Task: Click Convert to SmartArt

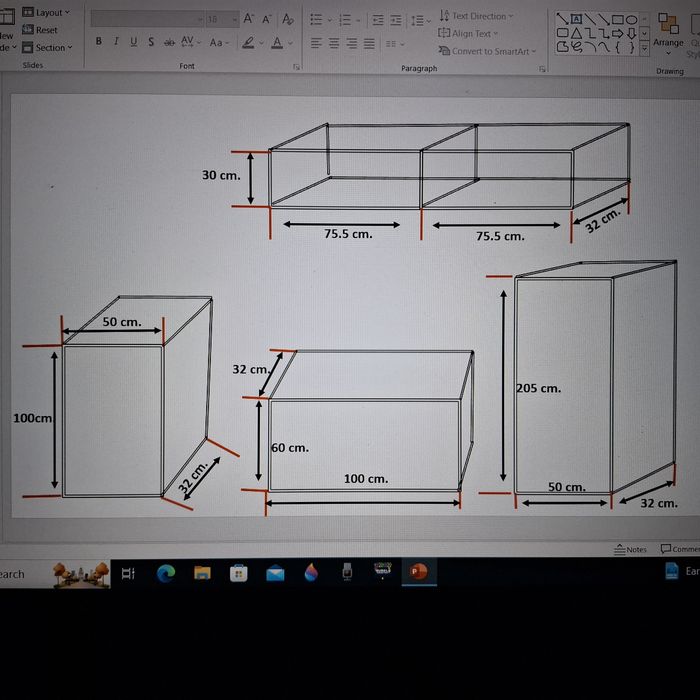Action: 487,51
